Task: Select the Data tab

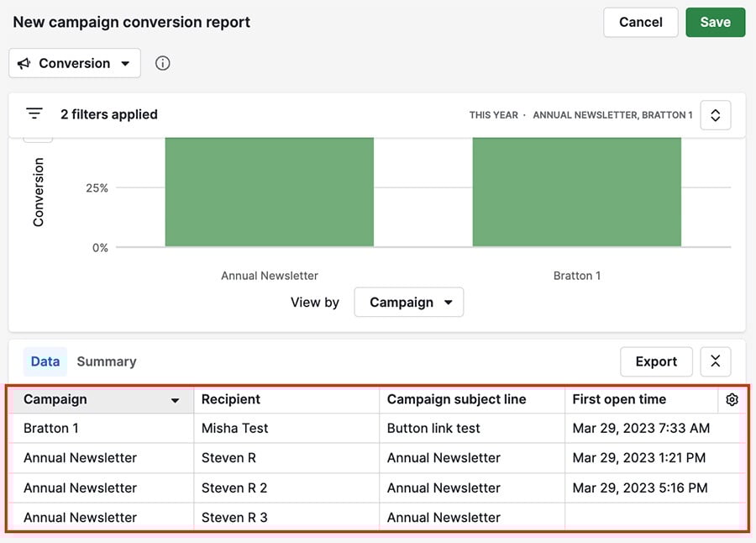Action: 45,361
